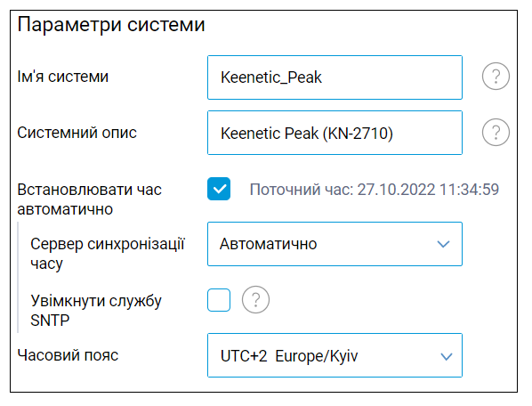Image resolution: width=532 pixels, height=406 pixels.
Task: Click the Увімкнути службу SNTP label
Action: (96, 310)
